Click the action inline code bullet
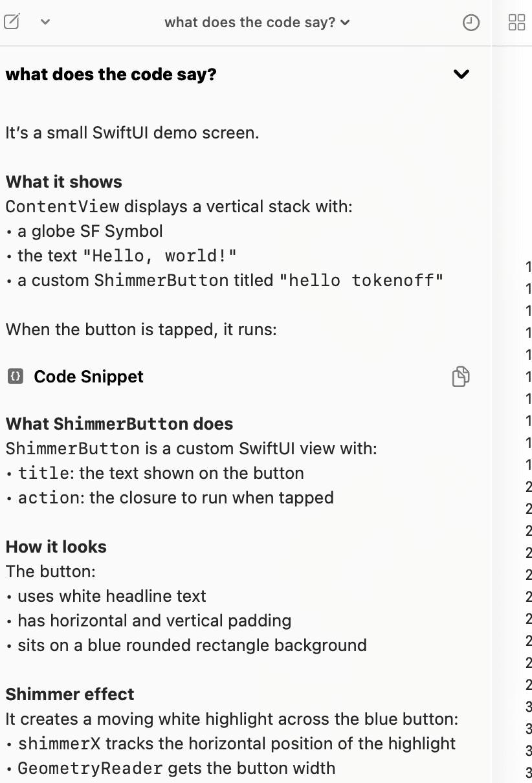Screen dimensions: 532x783 [48, 498]
